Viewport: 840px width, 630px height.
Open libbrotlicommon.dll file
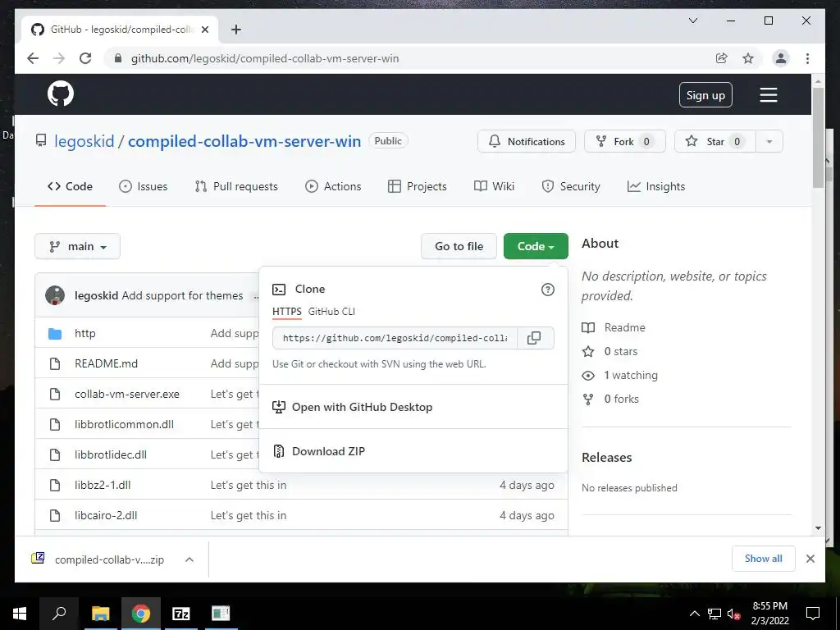[x=125, y=424]
